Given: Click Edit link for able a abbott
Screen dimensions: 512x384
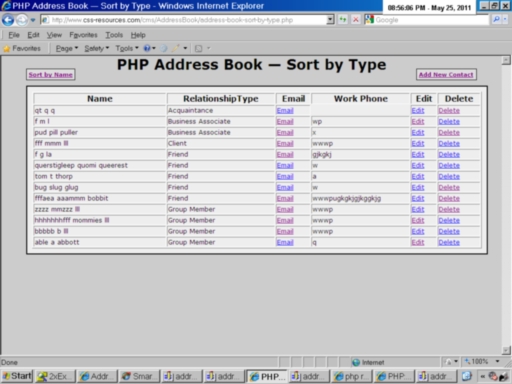Looking at the screenshot, I should [x=418, y=243].
